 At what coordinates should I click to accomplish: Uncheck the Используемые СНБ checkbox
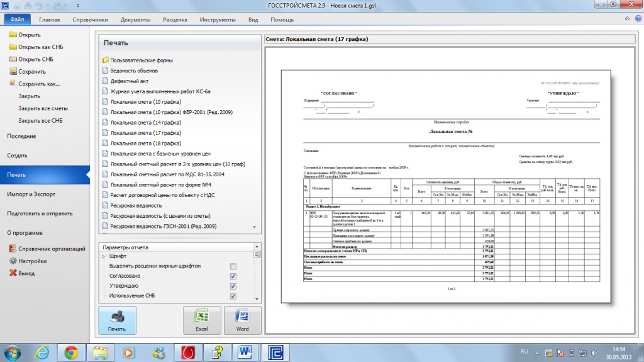pyautogui.click(x=233, y=296)
